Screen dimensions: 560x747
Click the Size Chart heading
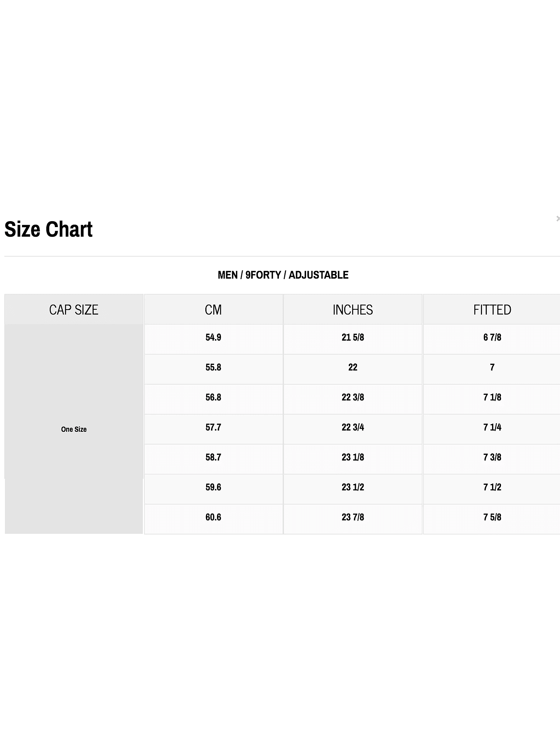click(x=49, y=229)
